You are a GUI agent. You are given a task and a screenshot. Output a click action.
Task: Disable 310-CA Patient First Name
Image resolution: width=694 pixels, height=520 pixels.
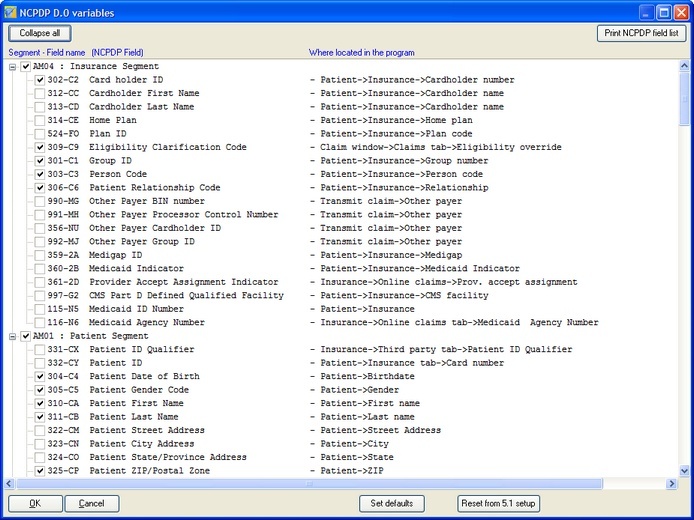[x=40, y=404]
